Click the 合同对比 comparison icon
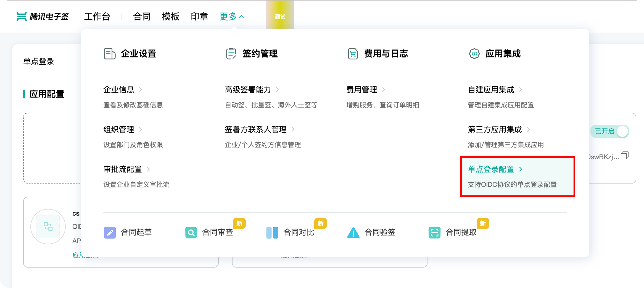644x288 pixels. (x=272, y=232)
